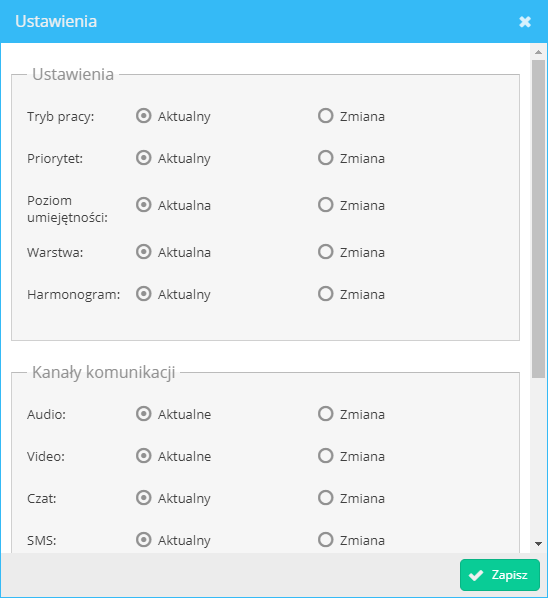This screenshot has height=598, width=548.
Task: Click the scrollbar down arrow
Action: coord(538,544)
